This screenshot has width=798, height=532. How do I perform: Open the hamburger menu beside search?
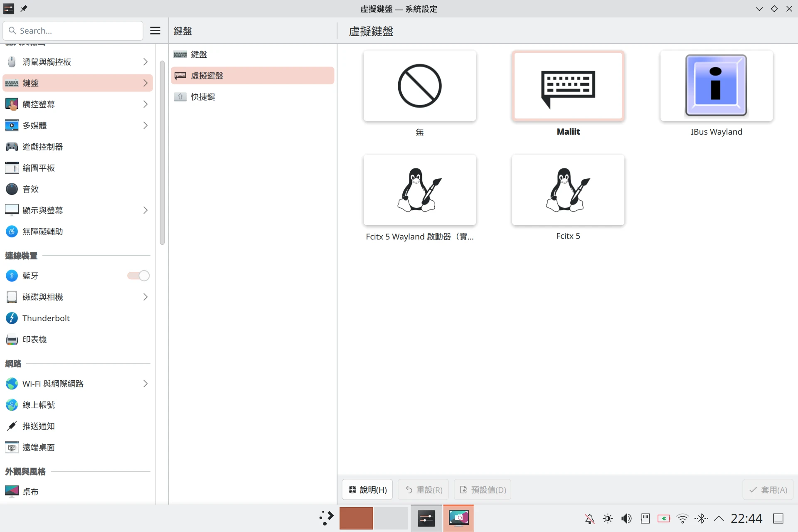155,31
